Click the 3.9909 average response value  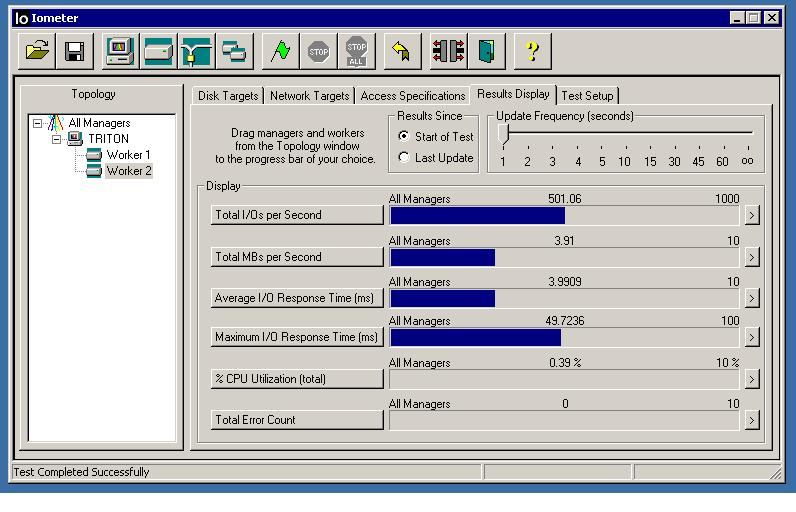coord(565,282)
